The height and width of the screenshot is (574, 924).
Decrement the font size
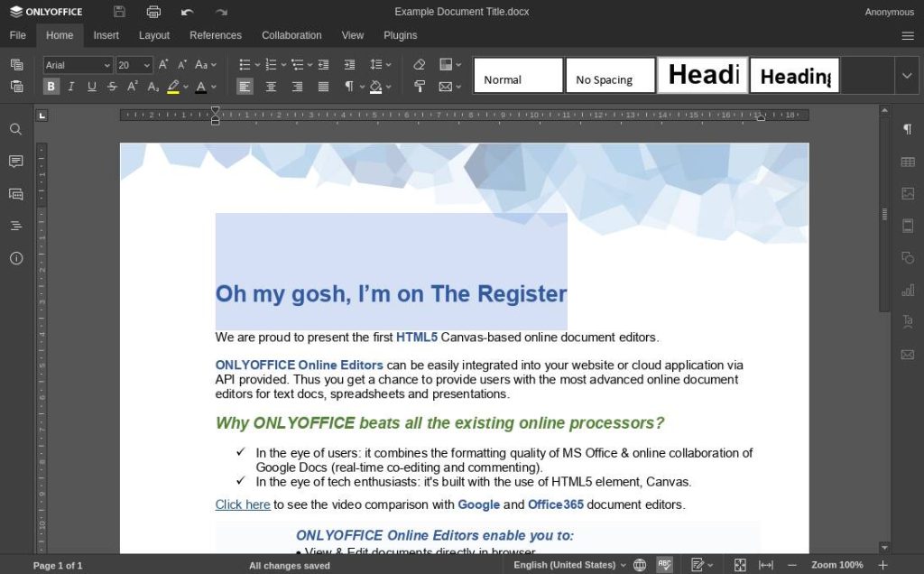coord(182,64)
